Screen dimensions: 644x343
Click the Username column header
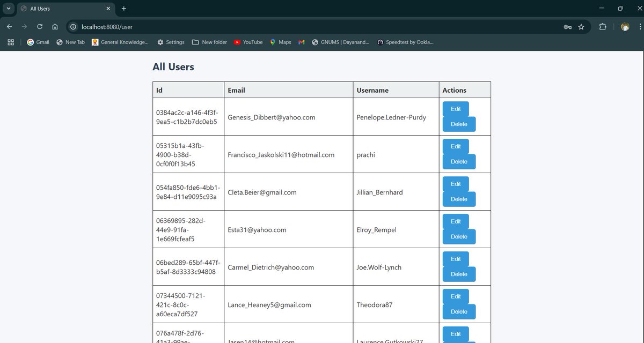click(396, 90)
